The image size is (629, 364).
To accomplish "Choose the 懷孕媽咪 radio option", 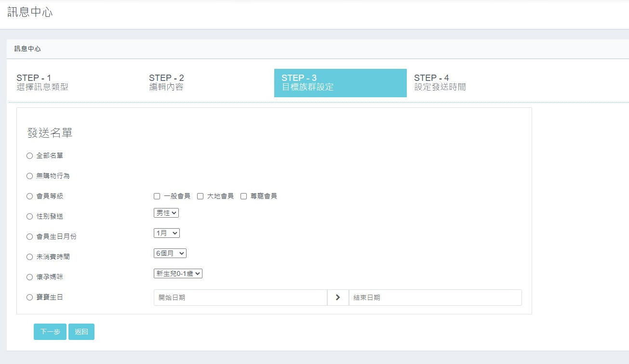I will click(29, 277).
